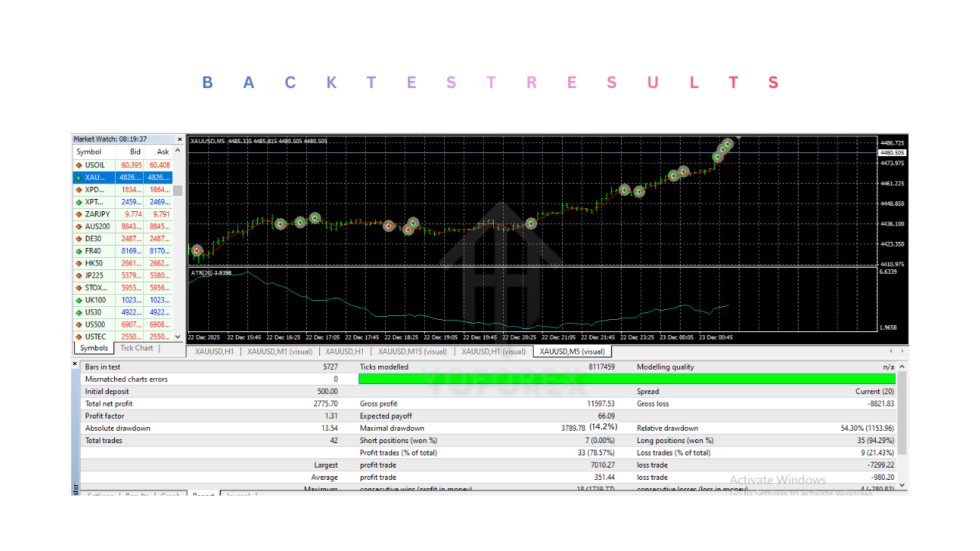Image resolution: width=980 pixels, height=551 pixels.
Task: Click the green arrow icon next to FR40
Action: [79, 251]
